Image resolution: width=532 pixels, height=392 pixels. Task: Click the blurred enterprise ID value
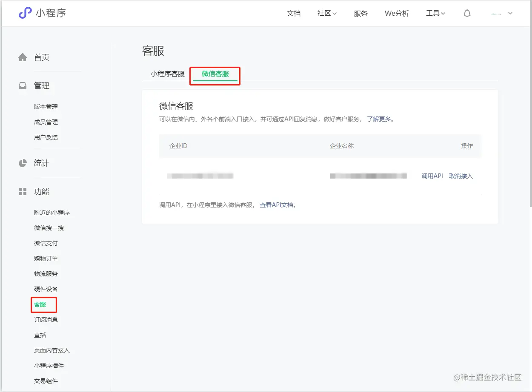[x=200, y=176]
